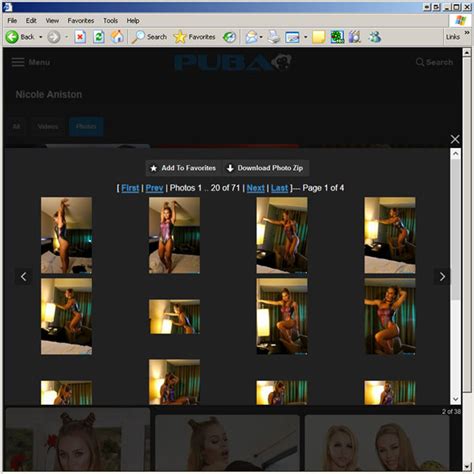
Task: Click the site Search magnifier
Action: coord(420,62)
